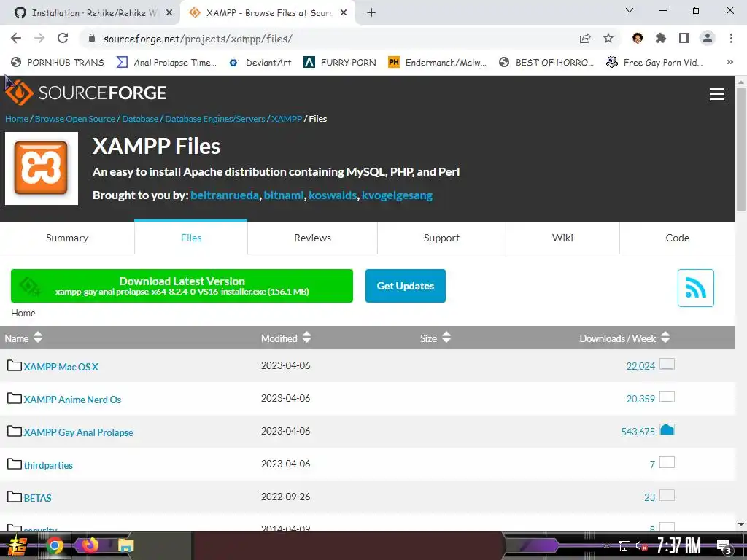Sort the file list by Modified date

point(286,338)
